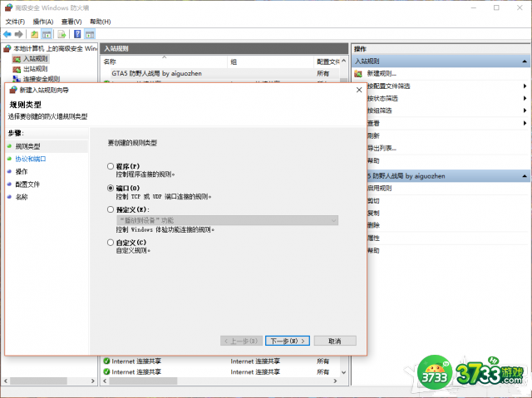Click the rules list horizontal scrollbar thumb
This screenshot has width=532, height=398.
tap(143, 381)
